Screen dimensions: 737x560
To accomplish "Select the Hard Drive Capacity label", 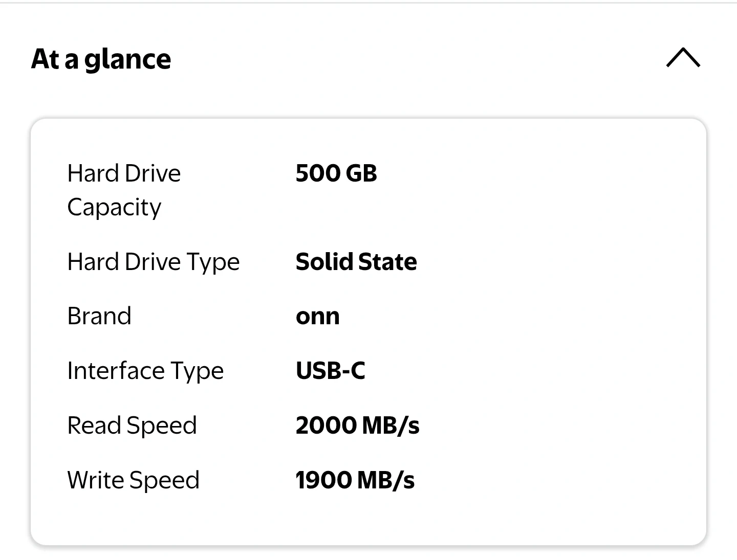I will click(x=123, y=190).
